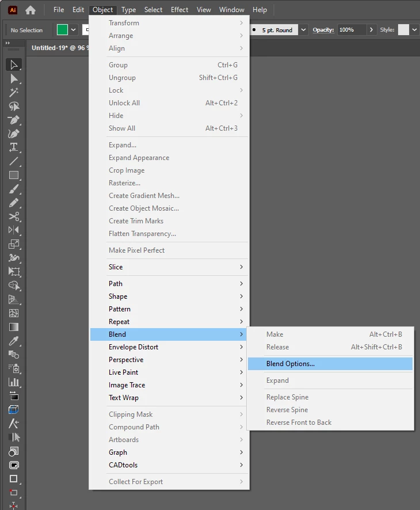The width and height of the screenshot is (420, 510).
Task: Click the Home icon
Action: [30, 10]
